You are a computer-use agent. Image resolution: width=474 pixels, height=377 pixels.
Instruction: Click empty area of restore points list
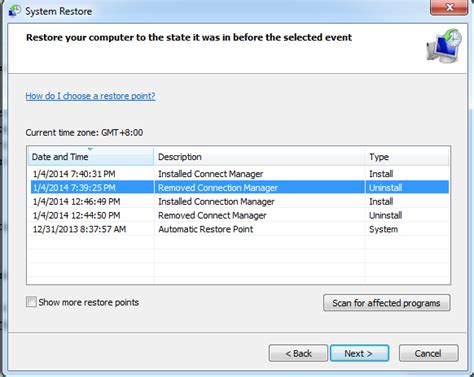[238, 262]
